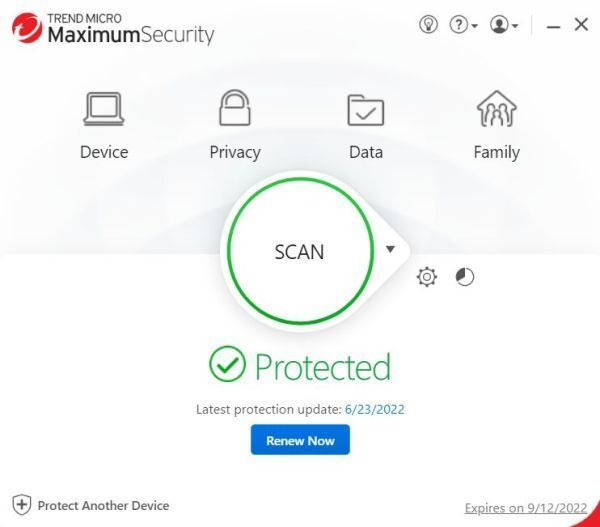The width and height of the screenshot is (600, 527).
Task: Open settings gear icon
Action: (x=427, y=277)
